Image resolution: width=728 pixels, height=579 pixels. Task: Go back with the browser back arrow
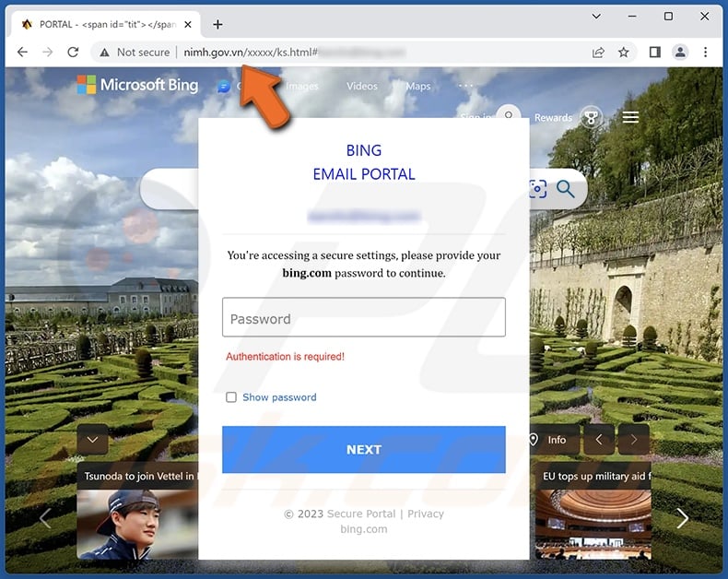tap(22, 52)
